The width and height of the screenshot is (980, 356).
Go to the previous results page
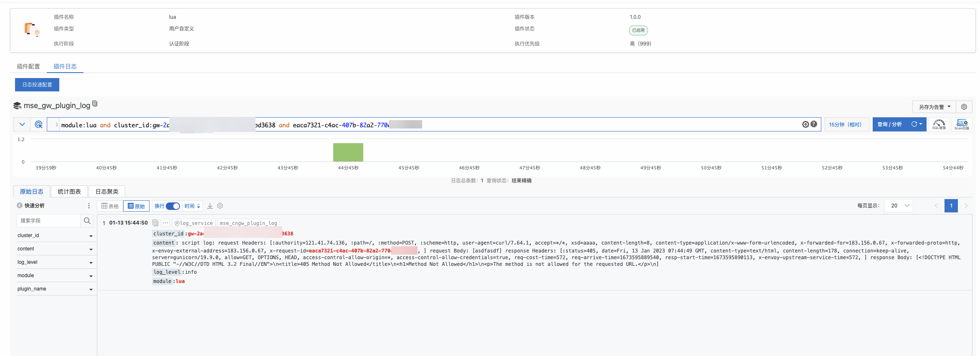936,206
